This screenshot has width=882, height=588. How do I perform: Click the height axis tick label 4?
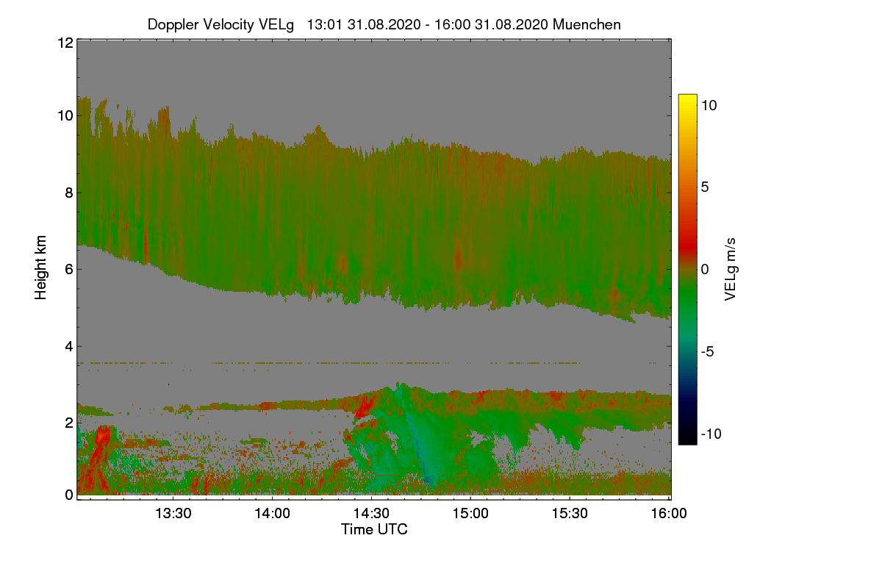[x=69, y=345]
